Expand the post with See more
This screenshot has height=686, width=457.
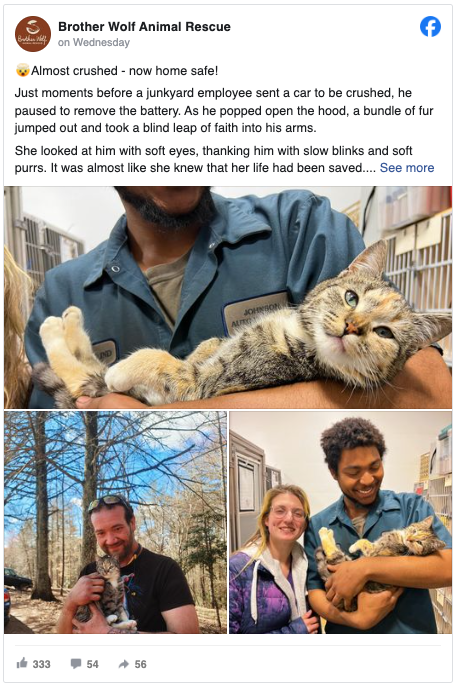pyautogui.click(x=407, y=168)
